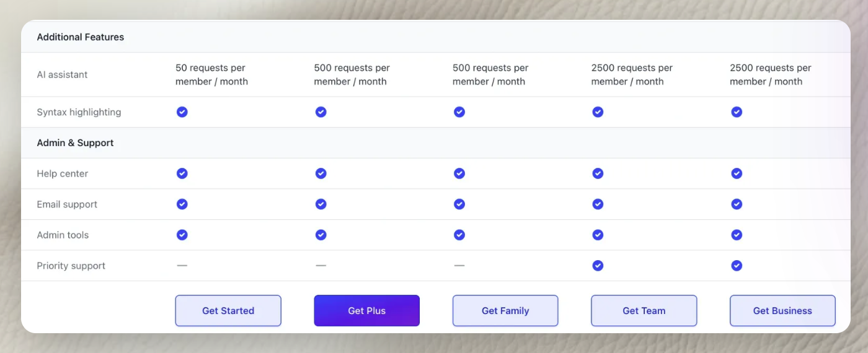Click Priority support dash in Get Started column
The height and width of the screenshot is (353, 868).
pyautogui.click(x=182, y=266)
